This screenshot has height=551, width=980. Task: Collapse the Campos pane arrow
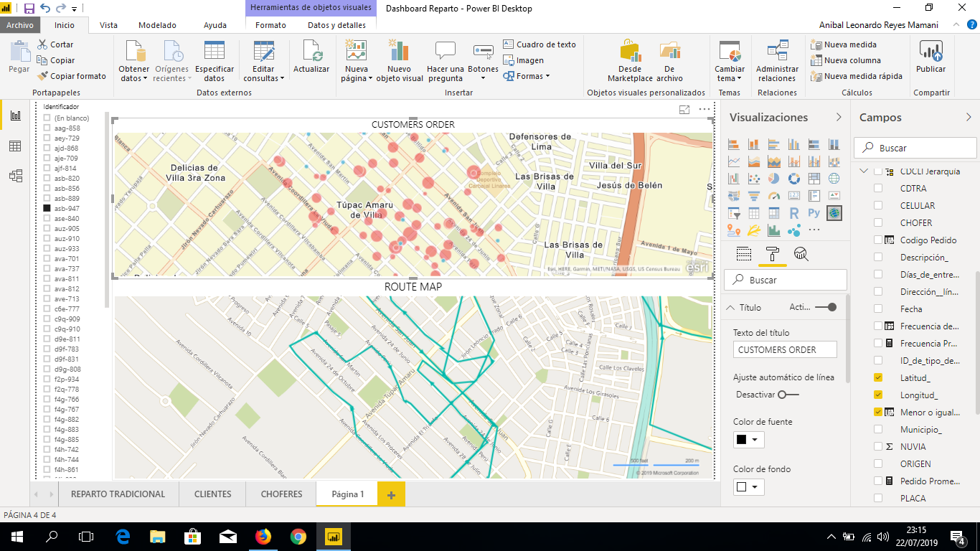969,117
